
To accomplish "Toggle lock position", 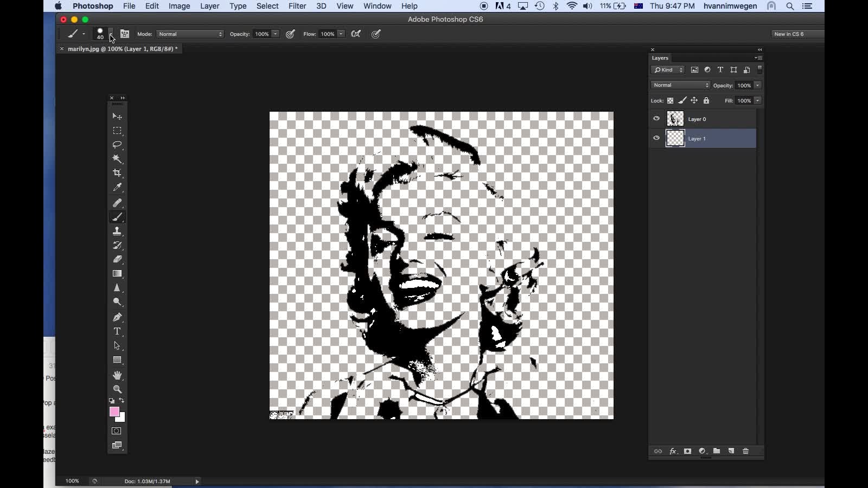I will 694,101.
